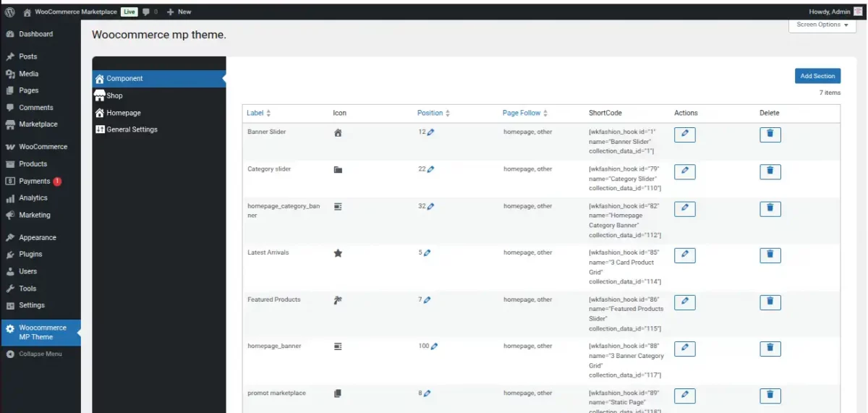Go to Products menu
868x413 pixels.
click(x=33, y=164)
